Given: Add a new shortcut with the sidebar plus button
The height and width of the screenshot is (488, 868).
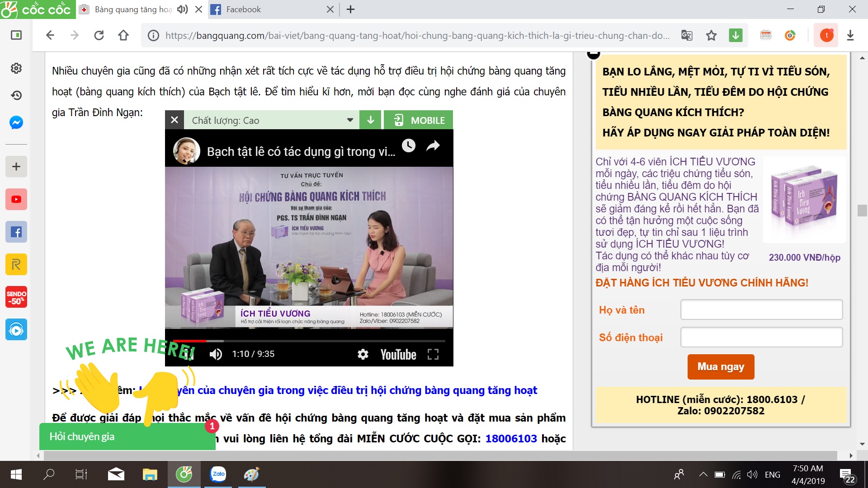Looking at the screenshot, I should point(16,167).
